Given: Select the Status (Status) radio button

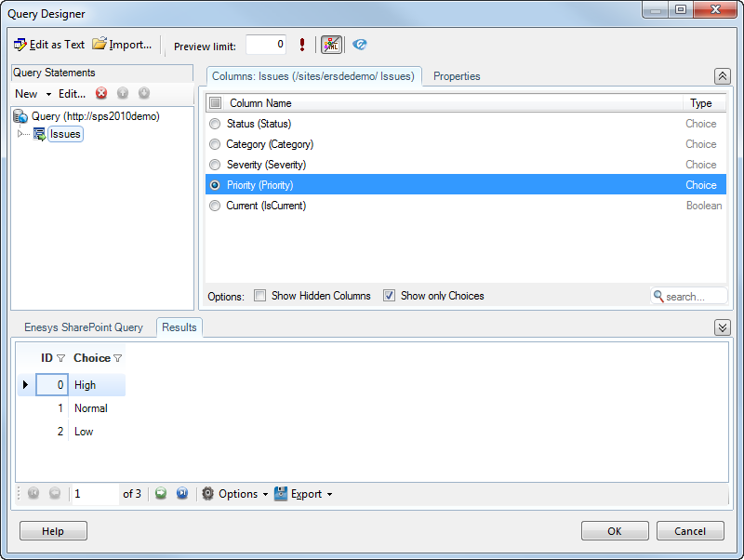Looking at the screenshot, I should (215, 124).
